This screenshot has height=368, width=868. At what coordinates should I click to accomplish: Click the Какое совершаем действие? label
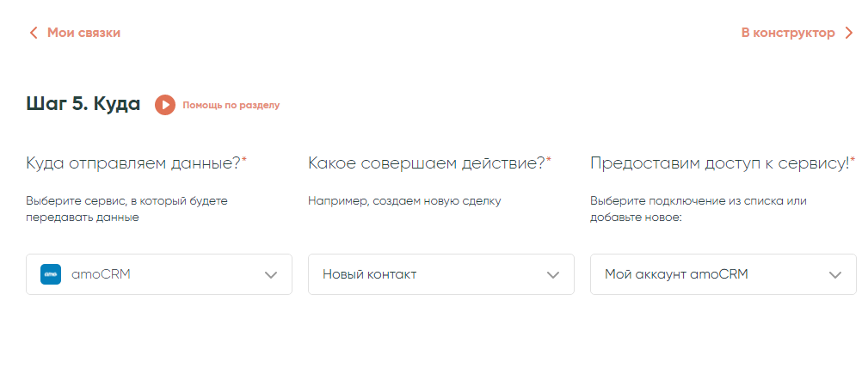tap(427, 163)
